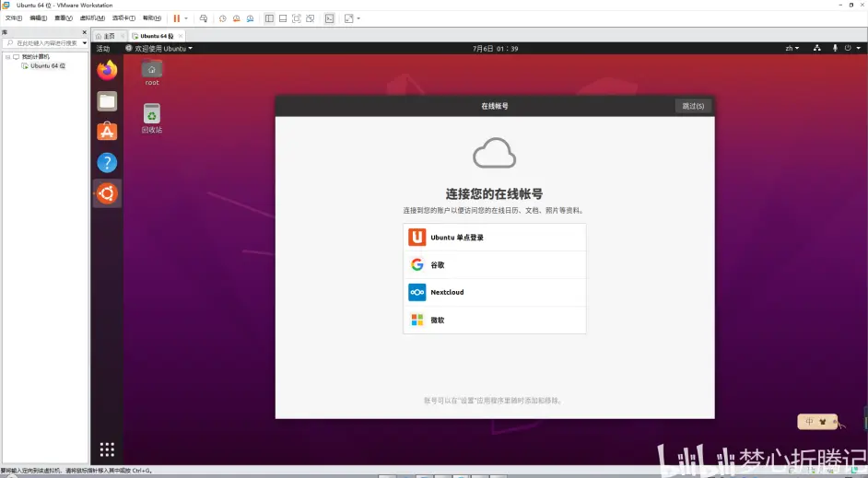Click the 跳过(S) skip button
868x478 pixels.
(x=693, y=106)
